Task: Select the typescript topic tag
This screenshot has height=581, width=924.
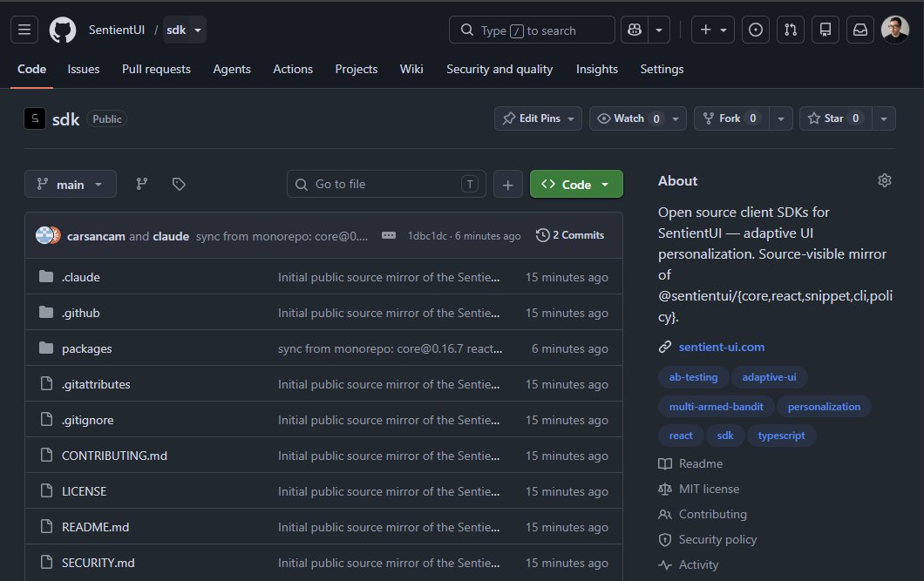Action: pos(781,435)
